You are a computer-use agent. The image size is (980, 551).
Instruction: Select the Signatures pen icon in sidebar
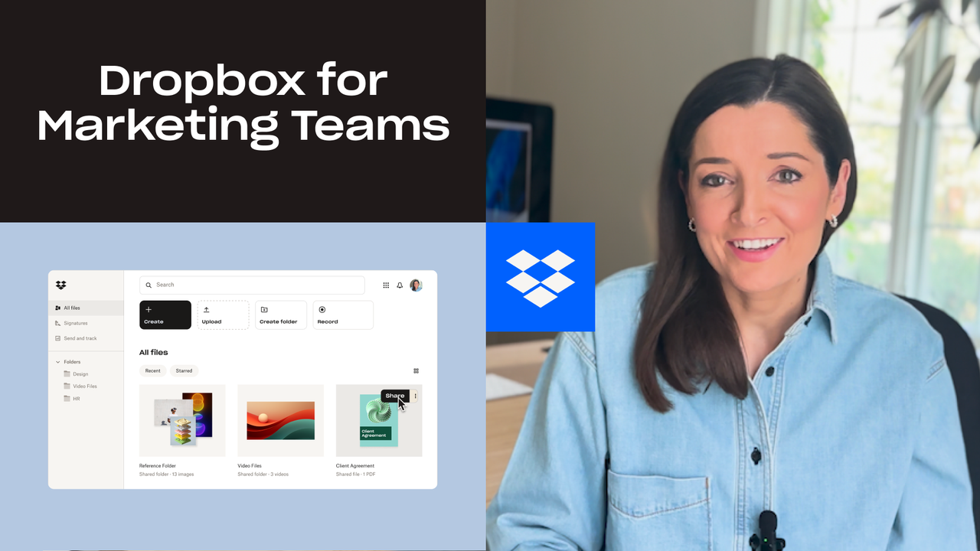58,323
